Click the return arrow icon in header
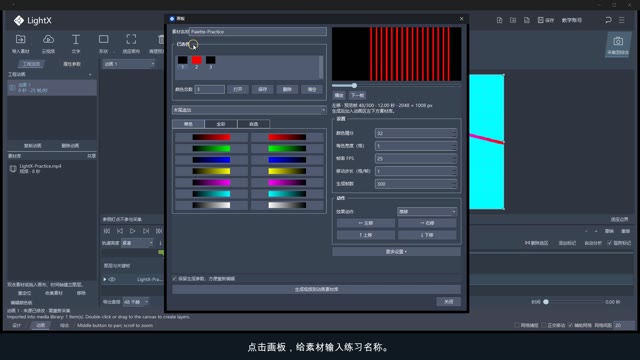 click(x=608, y=20)
